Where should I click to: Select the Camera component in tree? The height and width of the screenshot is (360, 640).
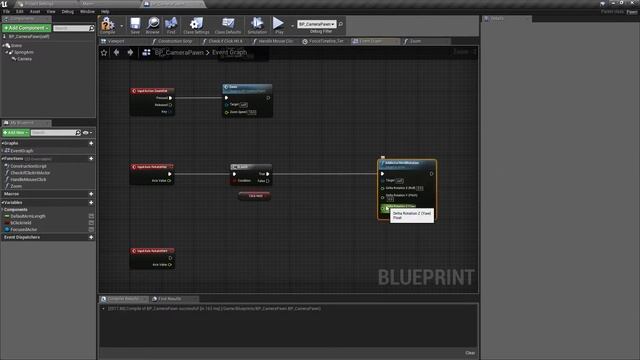(24, 59)
